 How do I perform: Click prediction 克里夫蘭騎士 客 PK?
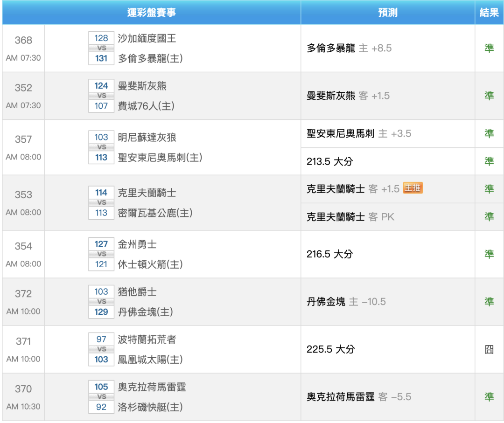click(x=350, y=217)
